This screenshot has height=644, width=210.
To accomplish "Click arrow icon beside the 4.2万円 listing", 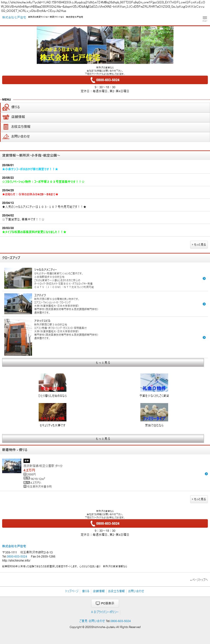I will (x=206, y=474).
